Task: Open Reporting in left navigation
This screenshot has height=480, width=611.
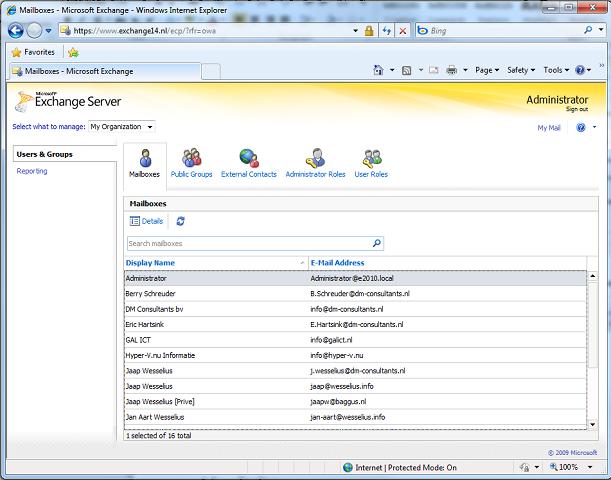Action: (x=32, y=171)
